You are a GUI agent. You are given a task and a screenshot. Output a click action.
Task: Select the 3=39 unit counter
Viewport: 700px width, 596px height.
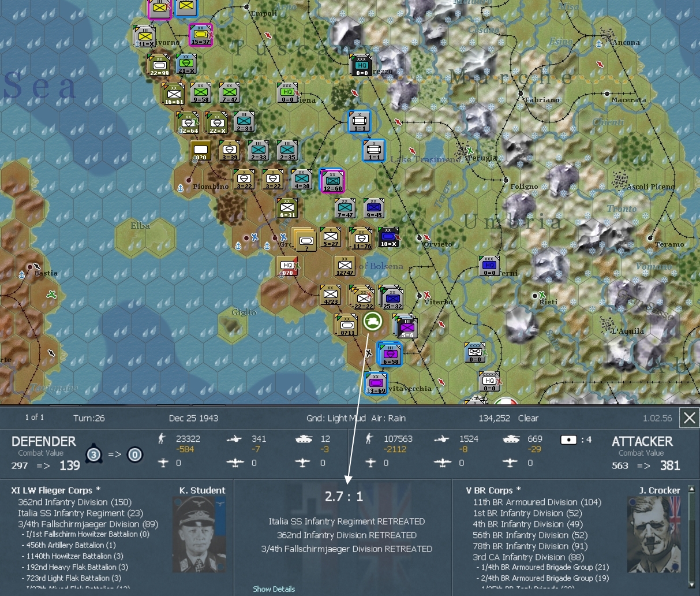pyautogui.click(x=230, y=150)
